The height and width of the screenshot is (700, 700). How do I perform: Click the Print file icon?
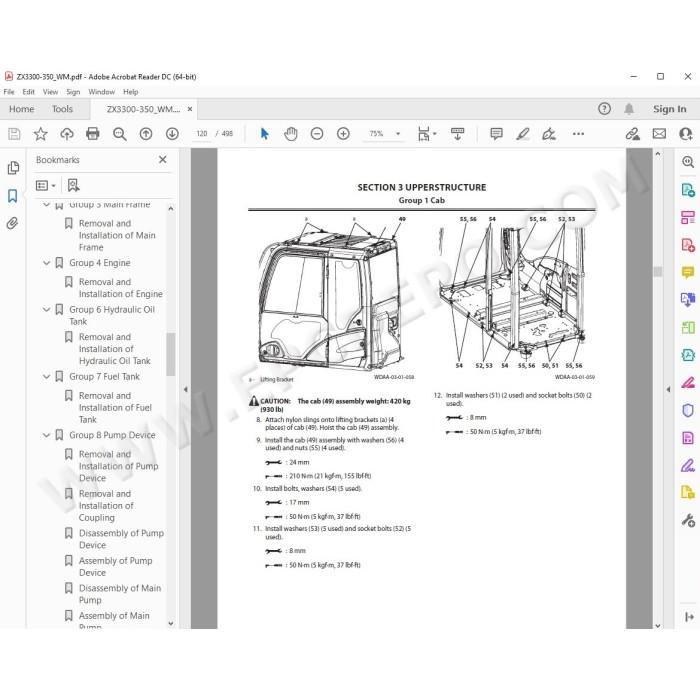coord(93,133)
